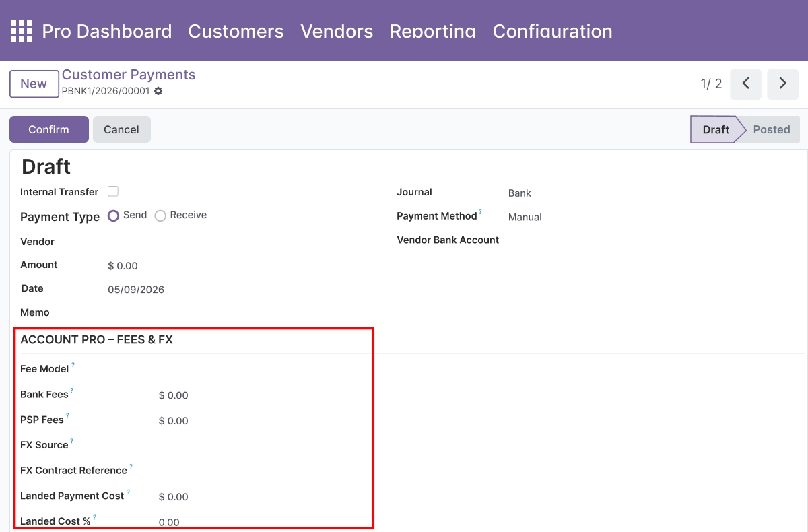This screenshot has height=532, width=808.
Task: Open the Reporting menu
Action: point(433,31)
